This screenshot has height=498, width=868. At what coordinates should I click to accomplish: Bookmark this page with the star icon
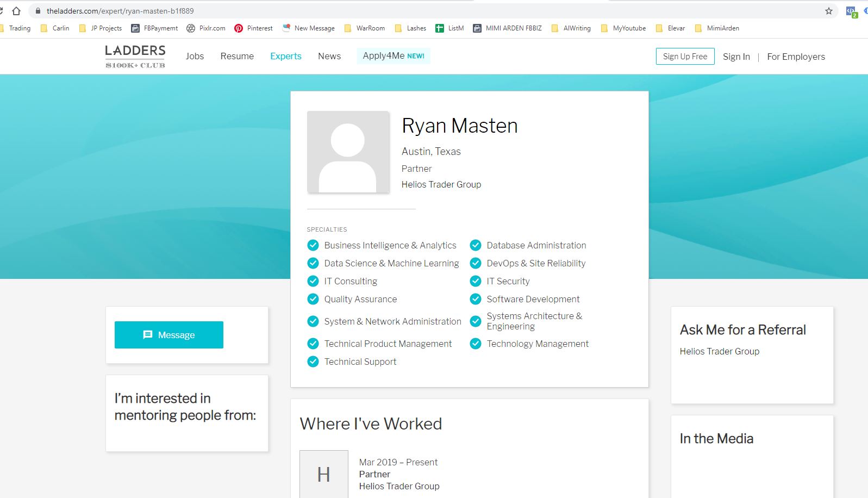[829, 11]
